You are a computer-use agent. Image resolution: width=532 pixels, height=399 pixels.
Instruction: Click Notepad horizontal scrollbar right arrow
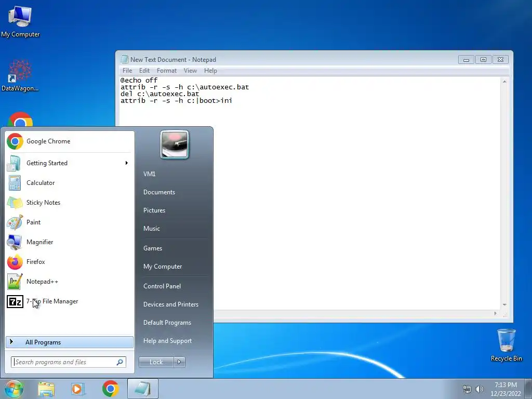tap(495, 313)
